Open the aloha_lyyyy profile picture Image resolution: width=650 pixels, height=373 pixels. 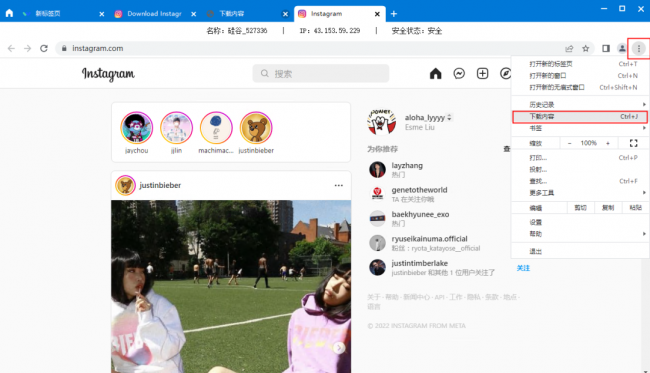tap(381, 122)
